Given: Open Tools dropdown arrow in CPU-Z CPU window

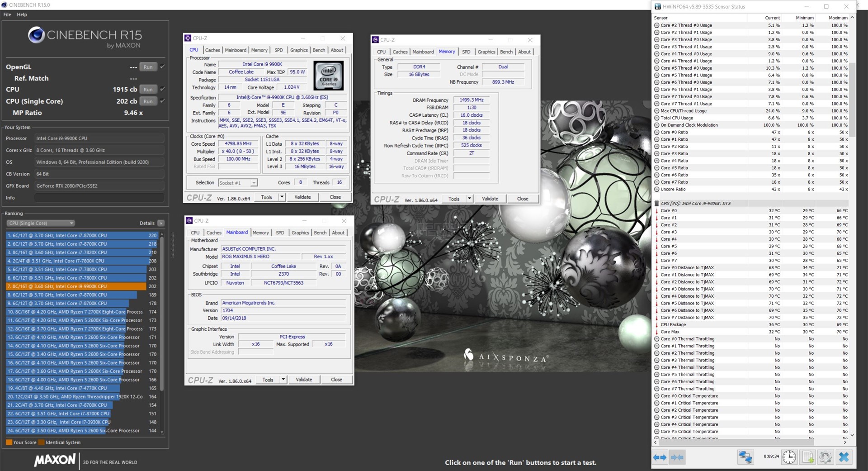Looking at the screenshot, I should [x=282, y=197].
